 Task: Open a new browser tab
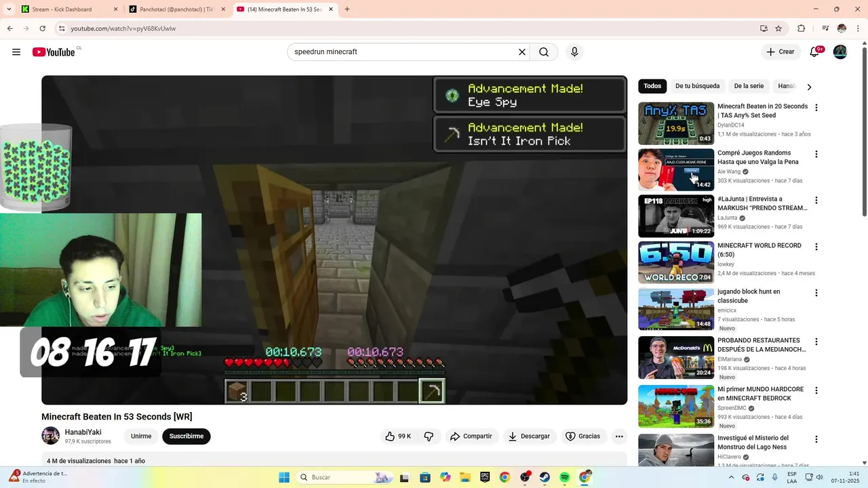coord(347,9)
